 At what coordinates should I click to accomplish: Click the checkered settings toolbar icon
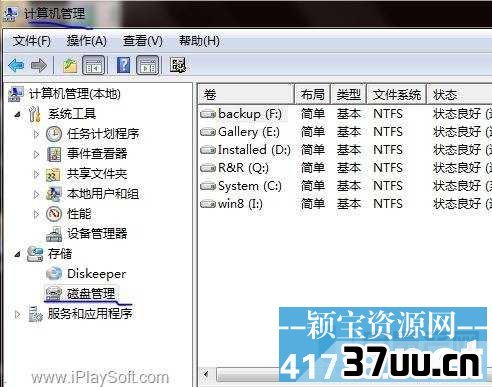point(178,65)
